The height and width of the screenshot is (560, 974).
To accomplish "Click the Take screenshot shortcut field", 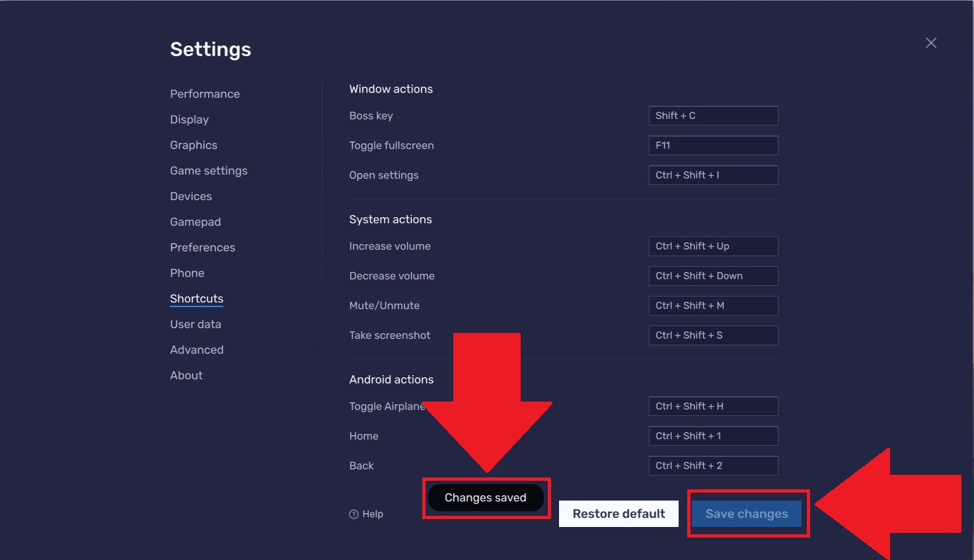I will click(x=713, y=335).
